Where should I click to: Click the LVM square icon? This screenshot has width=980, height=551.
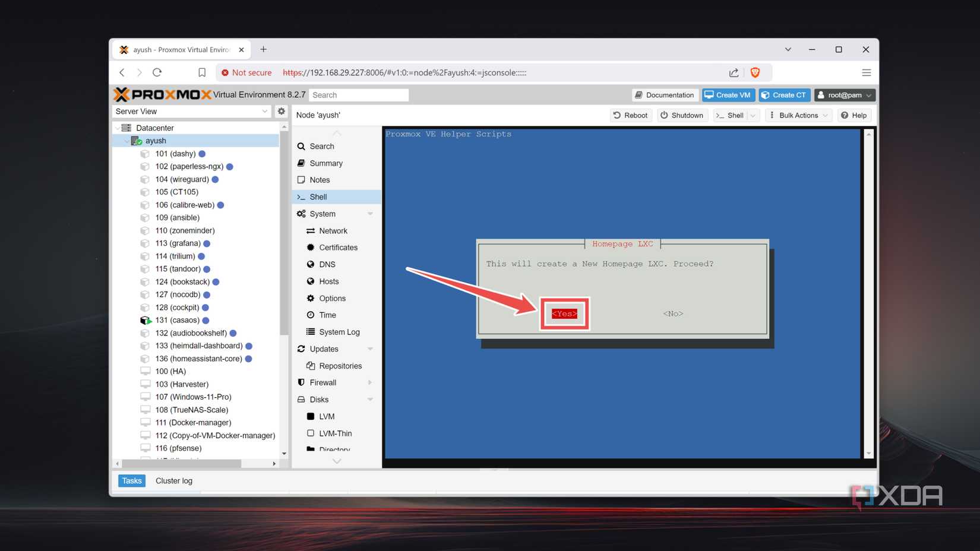(x=310, y=416)
